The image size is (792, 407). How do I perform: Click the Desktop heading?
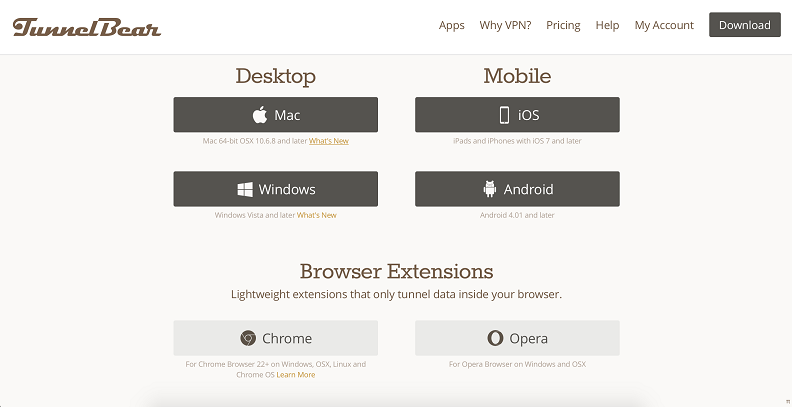(x=276, y=76)
